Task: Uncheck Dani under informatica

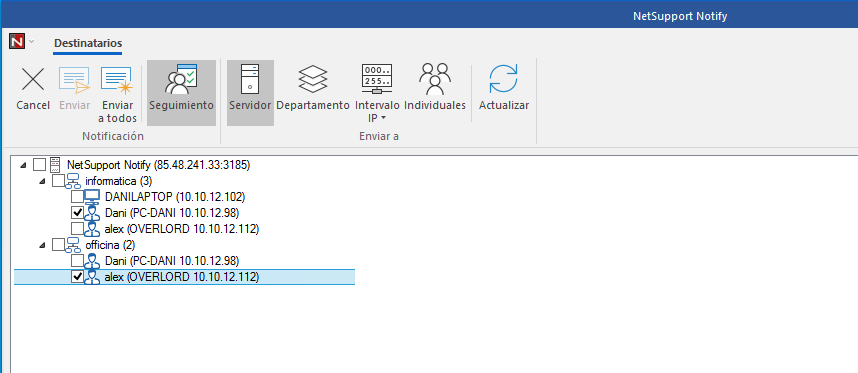Action: [77, 212]
